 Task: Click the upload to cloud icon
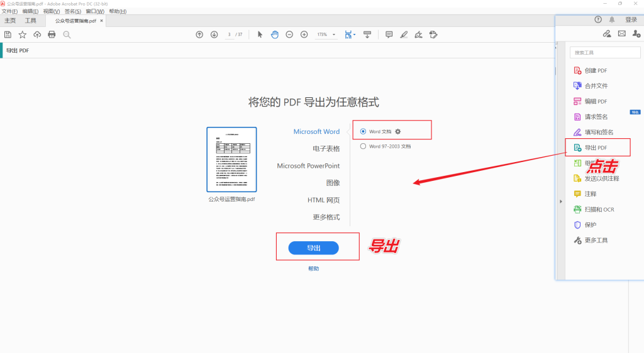pos(37,35)
